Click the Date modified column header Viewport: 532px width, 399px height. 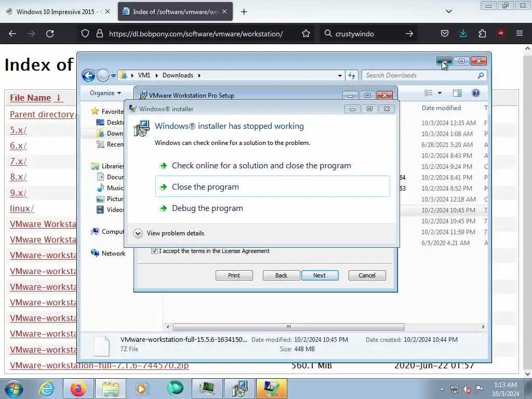point(441,108)
